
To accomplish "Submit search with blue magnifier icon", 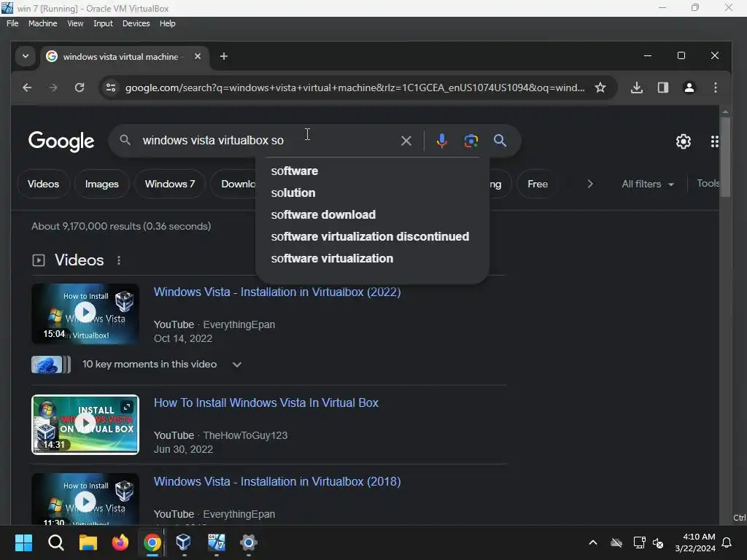I will coord(500,141).
